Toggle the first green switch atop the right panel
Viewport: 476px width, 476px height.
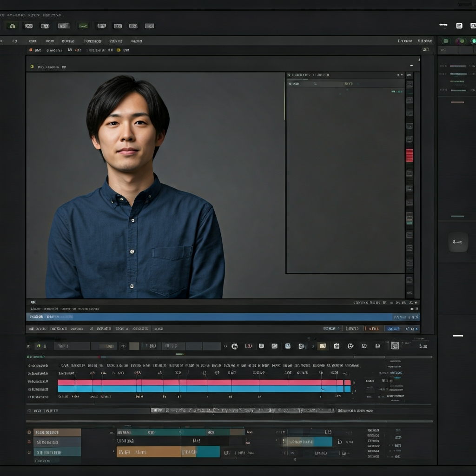pyautogui.click(x=445, y=41)
